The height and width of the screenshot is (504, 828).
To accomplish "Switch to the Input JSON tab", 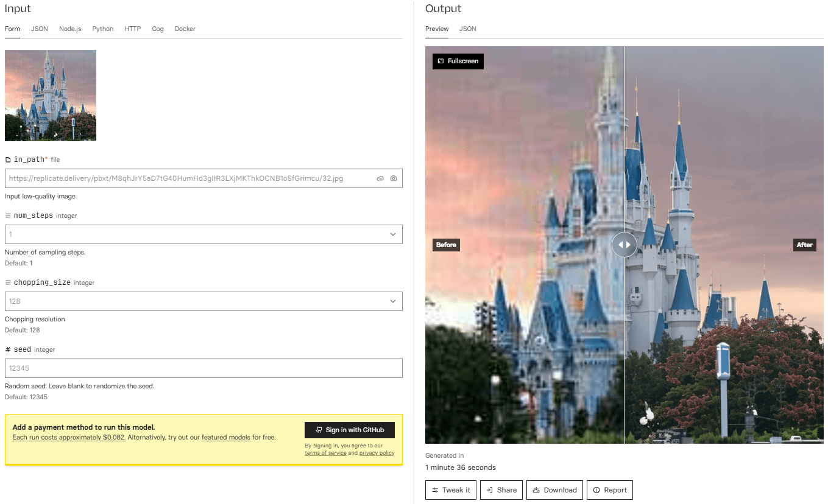I will (x=40, y=29).
